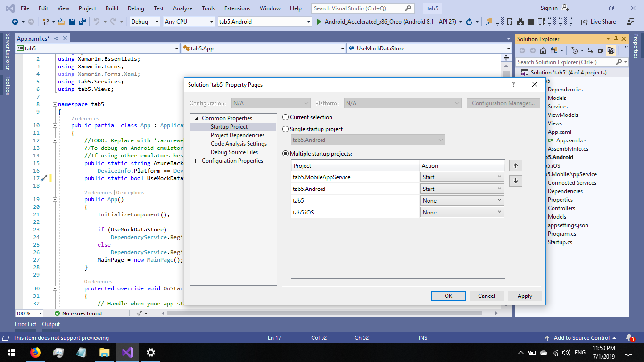This screenshot has height=362, width=644.
Task: Click the Home icon in Solution Explorer
Action: pyautogui.click(x=543, y=50)
